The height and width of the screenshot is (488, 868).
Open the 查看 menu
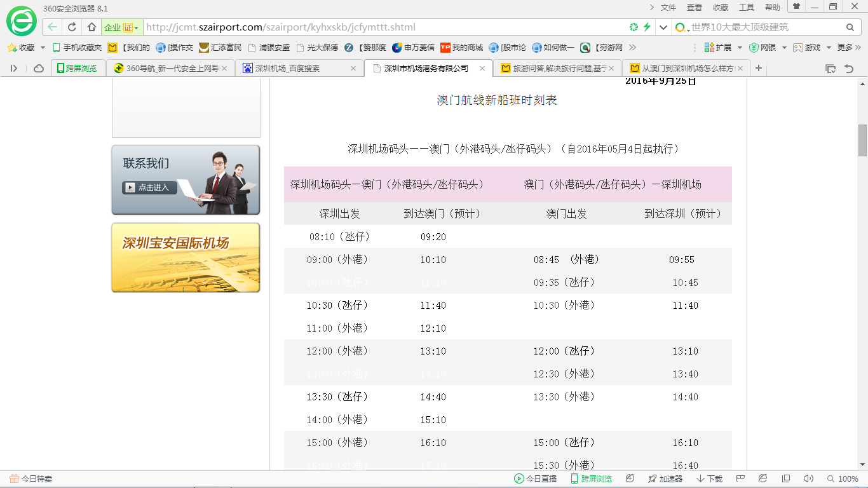[695, 8]
